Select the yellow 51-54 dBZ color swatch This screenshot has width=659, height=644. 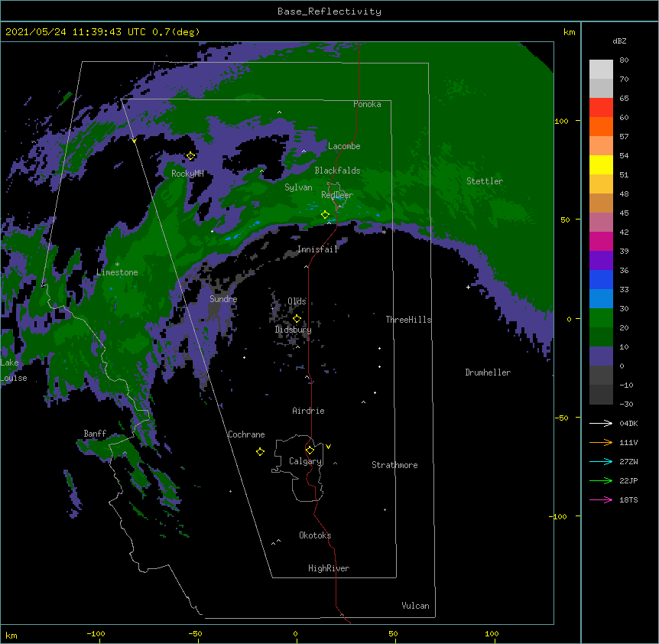pyautogui.click(x=601, y=164)
